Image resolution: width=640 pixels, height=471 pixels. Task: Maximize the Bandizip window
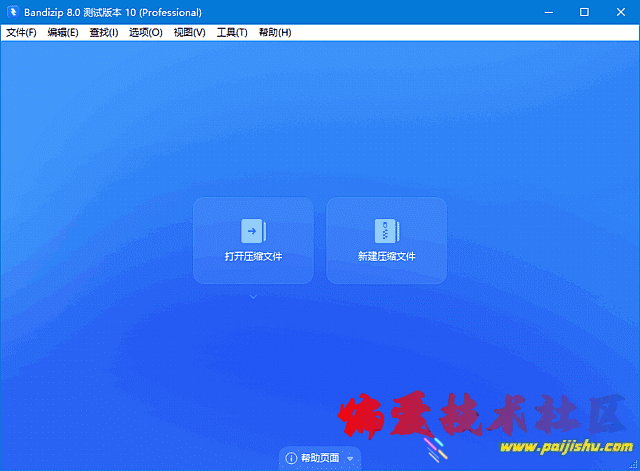pos(584,12)
